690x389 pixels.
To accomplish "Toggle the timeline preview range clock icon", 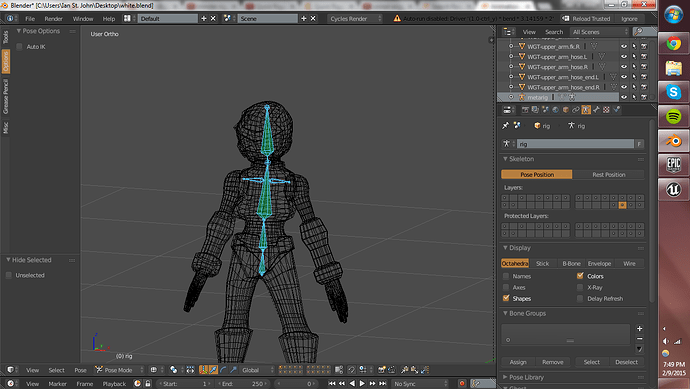I will 137,384.
